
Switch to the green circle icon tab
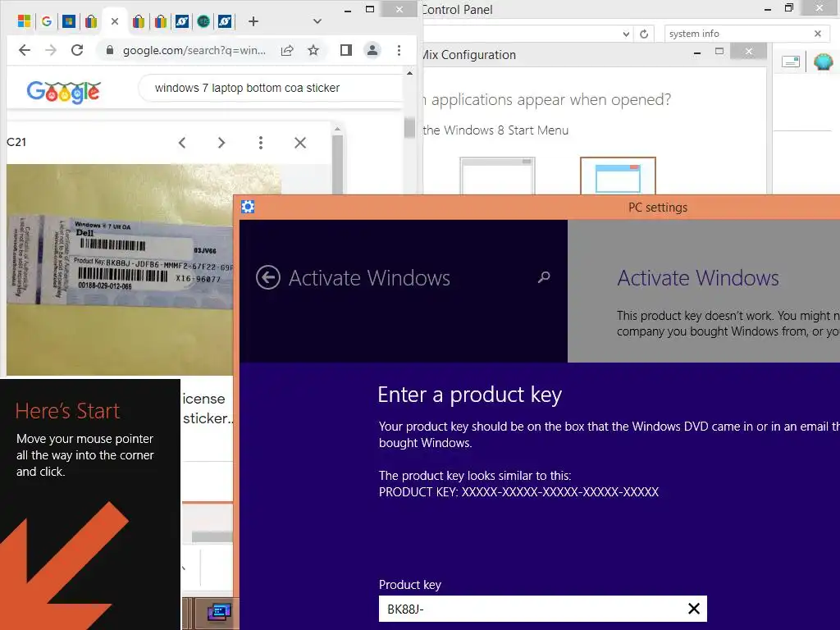203,21
